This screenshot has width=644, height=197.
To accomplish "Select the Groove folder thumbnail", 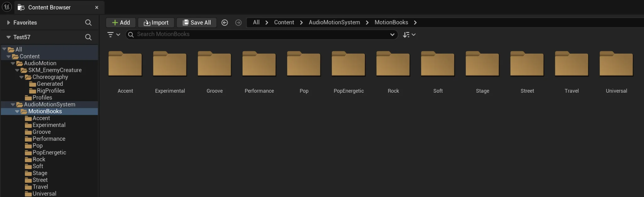I will pos(214,64).
